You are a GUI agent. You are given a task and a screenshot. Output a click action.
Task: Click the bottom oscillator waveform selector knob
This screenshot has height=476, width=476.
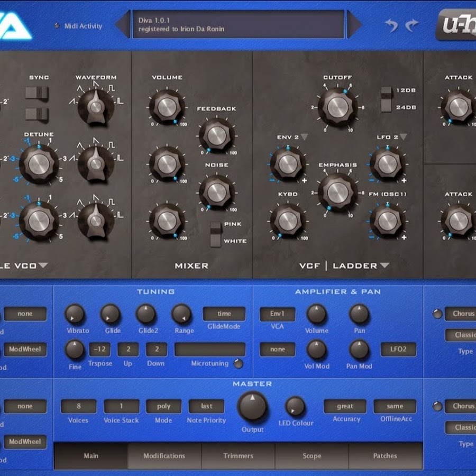(96, 221)
